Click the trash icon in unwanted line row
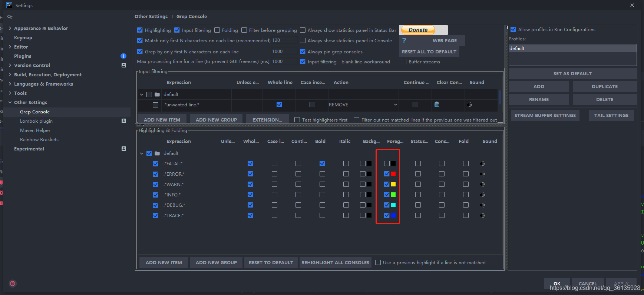This screenshot has height=295, width=644. [437, 105]
